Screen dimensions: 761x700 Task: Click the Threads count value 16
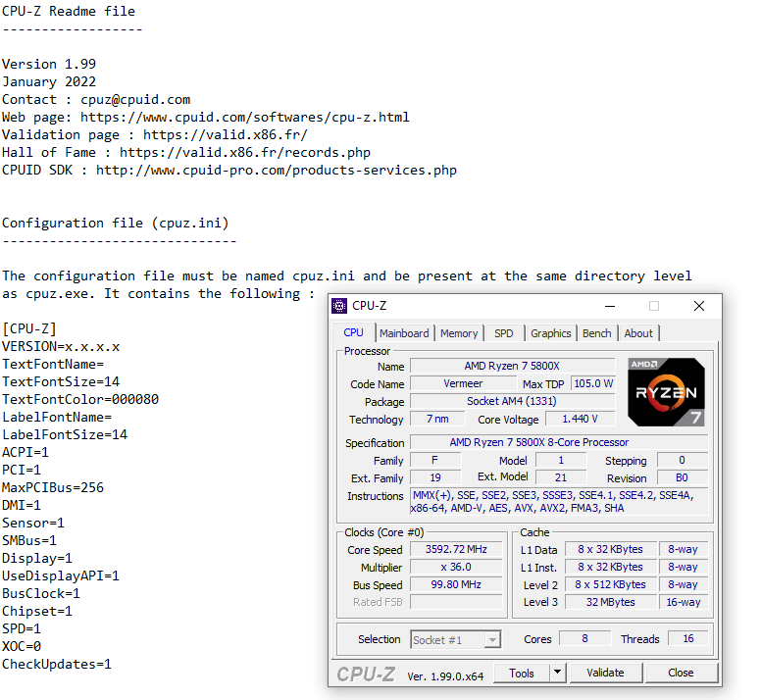tap(688, 638)
